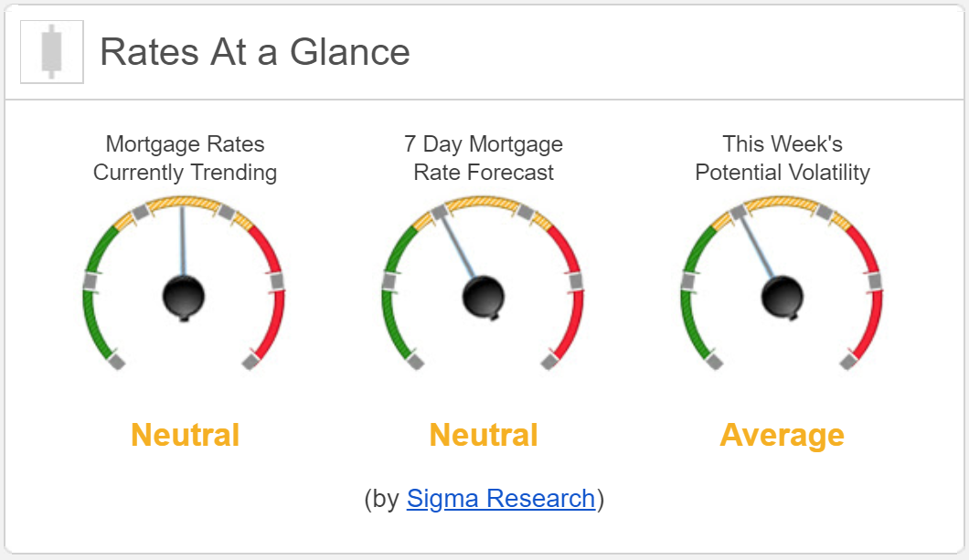This screenshot has width=969, height=560.
Task: Click the 7 Day Mortgage Rate Forecast title
Action: click(x=484, y=158)
